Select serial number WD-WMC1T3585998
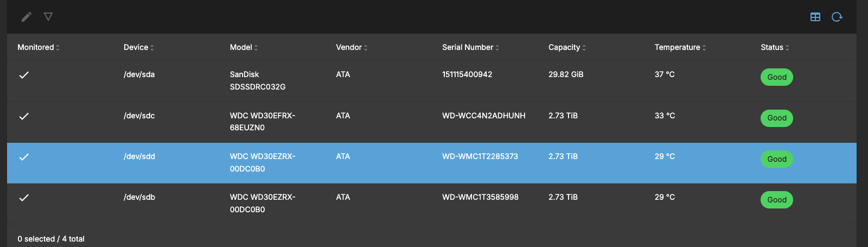Image resolution: width=868 pixels, height=247 pixels. coord(480,197)
